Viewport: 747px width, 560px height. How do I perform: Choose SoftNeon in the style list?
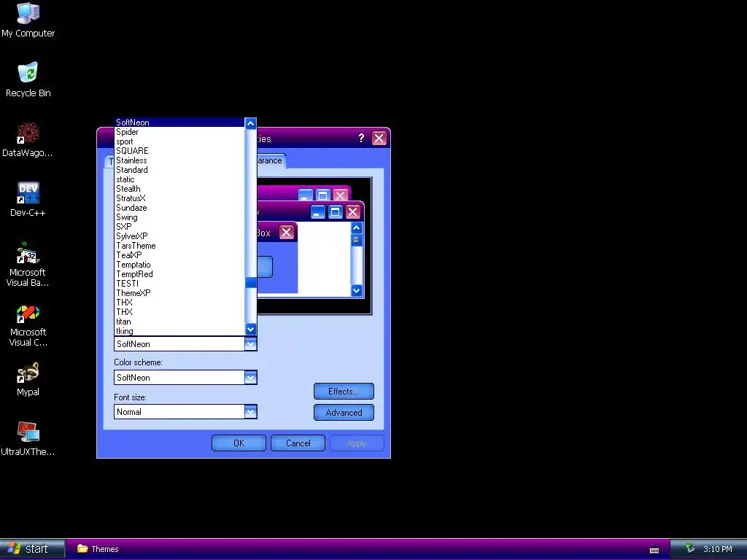179,122
